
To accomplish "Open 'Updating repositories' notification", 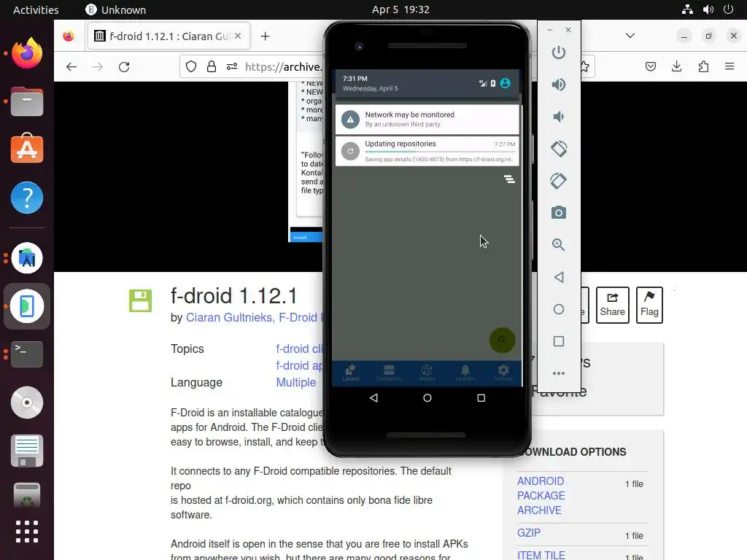I will 427,152.
